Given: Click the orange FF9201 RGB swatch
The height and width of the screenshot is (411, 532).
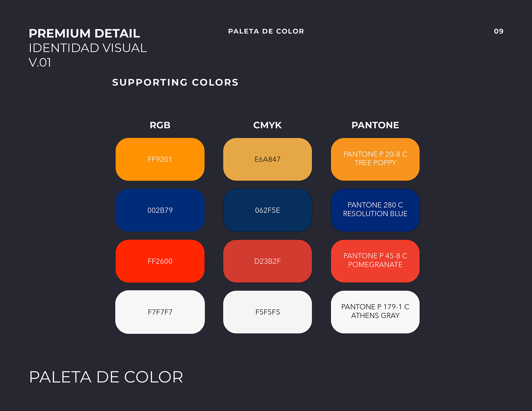Looking at the screenshot, I should tap(160, 159).
